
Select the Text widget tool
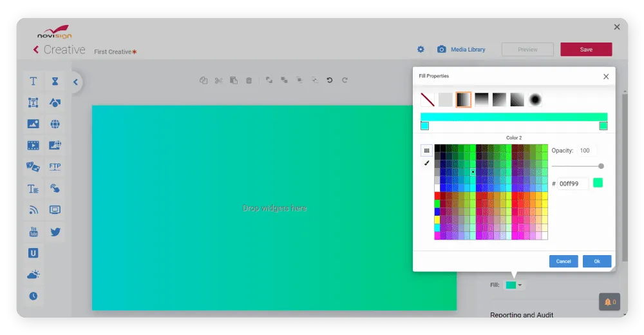tap(33, 82)
